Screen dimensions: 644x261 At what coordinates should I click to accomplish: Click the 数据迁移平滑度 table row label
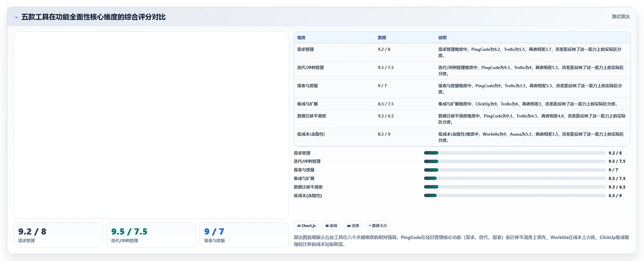point(312,116)
